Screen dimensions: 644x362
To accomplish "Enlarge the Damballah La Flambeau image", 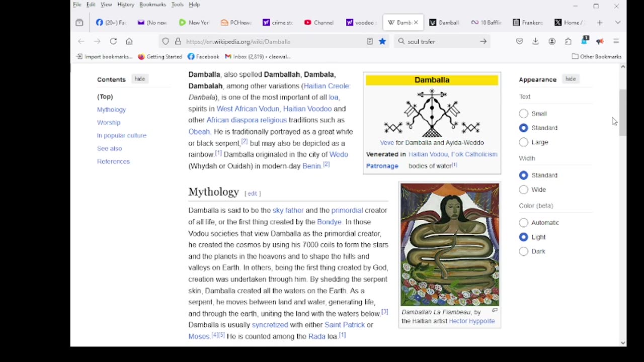I will tap(495, 310).
